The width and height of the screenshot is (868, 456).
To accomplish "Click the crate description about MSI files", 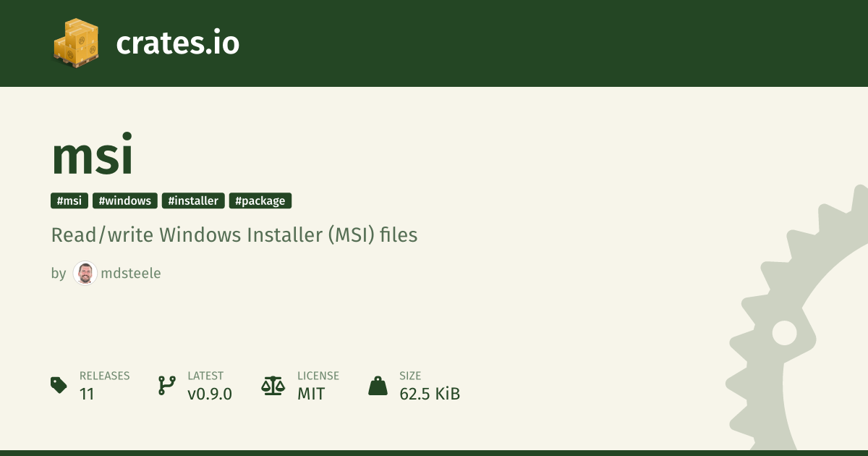I will (x=234, y=235).
